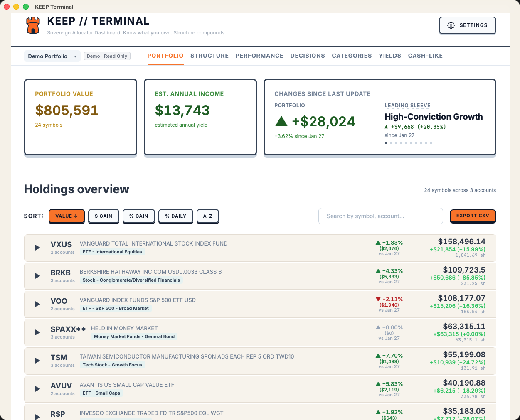Click the ETF - Small Caps tag
The image size is (520, 420).
pyautogui.click(x=101, y=393)
